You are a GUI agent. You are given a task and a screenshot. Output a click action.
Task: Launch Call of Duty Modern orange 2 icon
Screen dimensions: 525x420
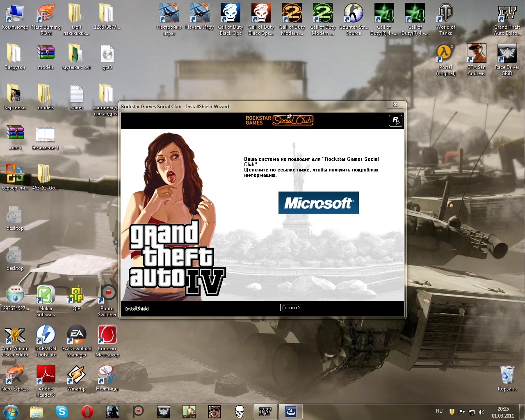292,19
